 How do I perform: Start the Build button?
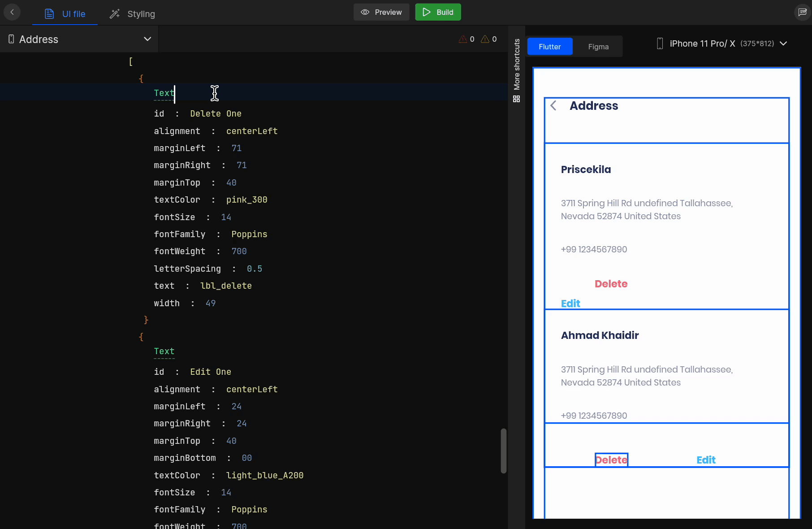coord(438,12)
